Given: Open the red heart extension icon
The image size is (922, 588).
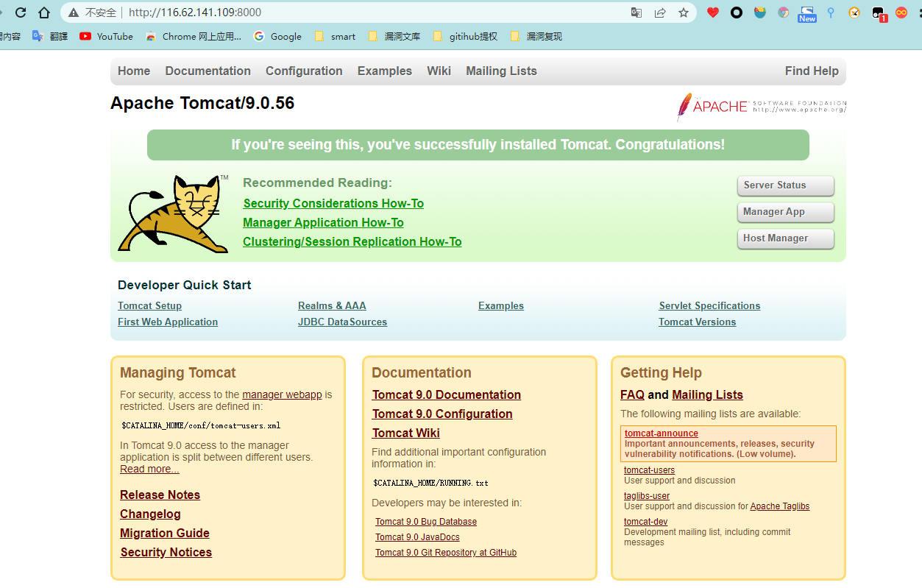Looking at the screenshot, I should tap(712, 13).
